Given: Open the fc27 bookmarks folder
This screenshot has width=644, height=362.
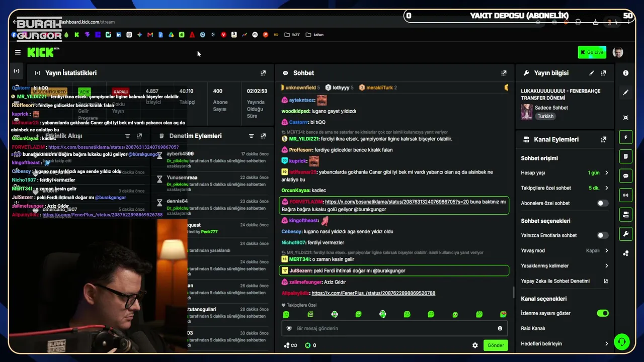Looking at the screenshot, I should pos(292,35).
